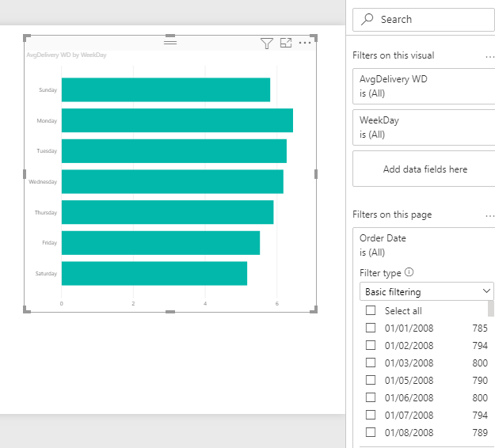
Task: Click the drag handle atop the visual
Action: point(170,41)
